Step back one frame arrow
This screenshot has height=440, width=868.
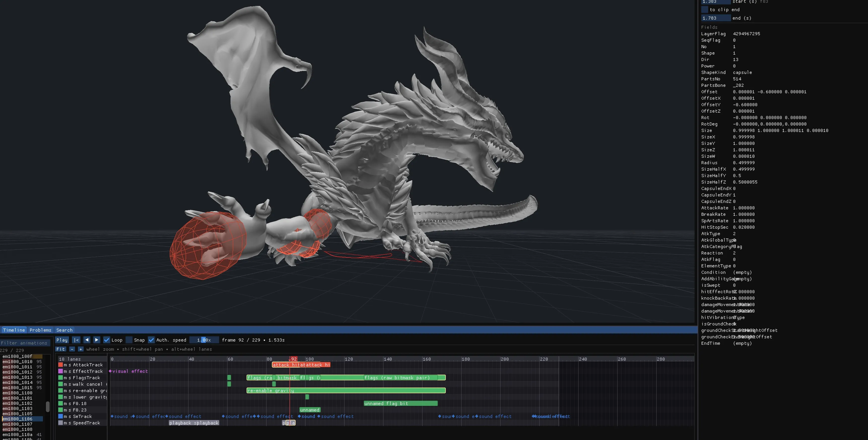[x=87, y=340]
